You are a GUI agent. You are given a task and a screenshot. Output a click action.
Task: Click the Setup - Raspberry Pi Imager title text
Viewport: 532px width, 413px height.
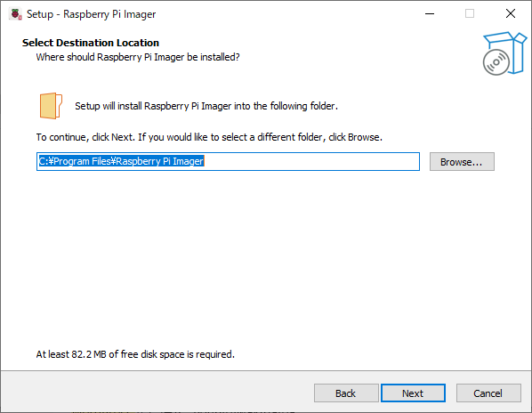[92, 14]
